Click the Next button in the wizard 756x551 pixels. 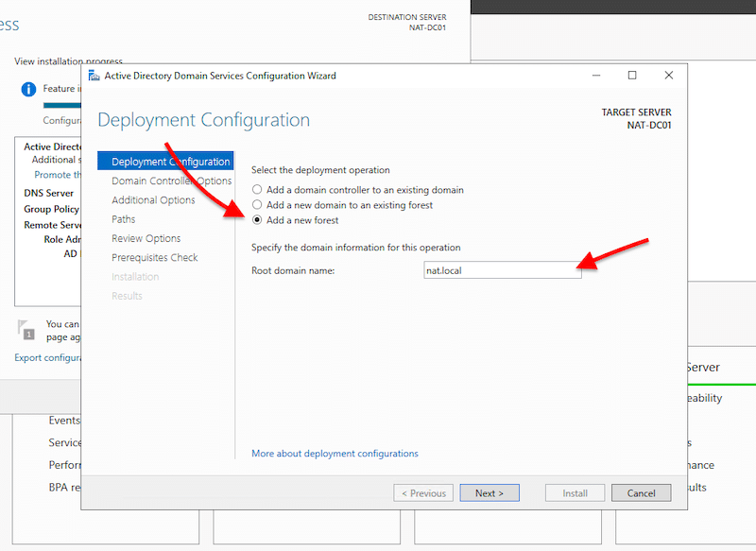pos(490,493)
